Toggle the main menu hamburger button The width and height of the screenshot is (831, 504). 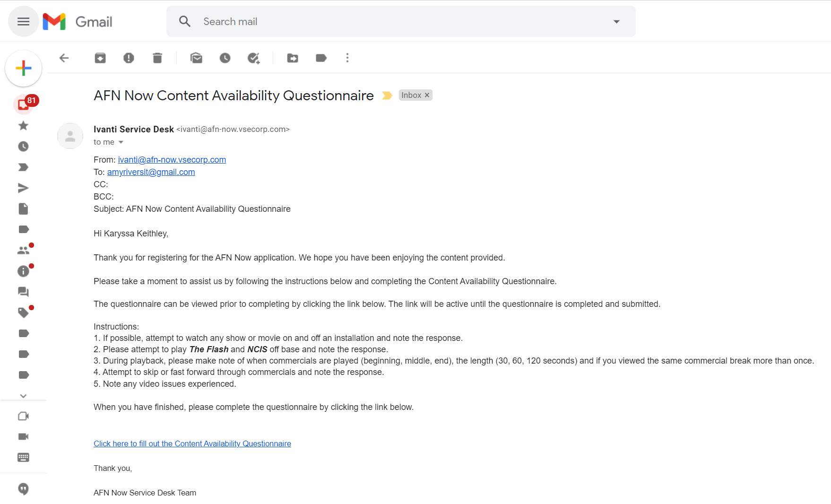[23, 22]
